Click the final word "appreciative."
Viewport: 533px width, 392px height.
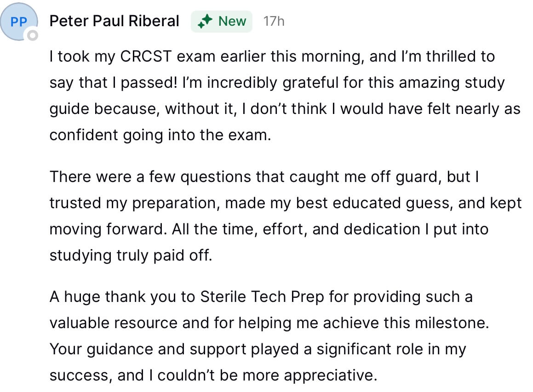click(330, 376)
